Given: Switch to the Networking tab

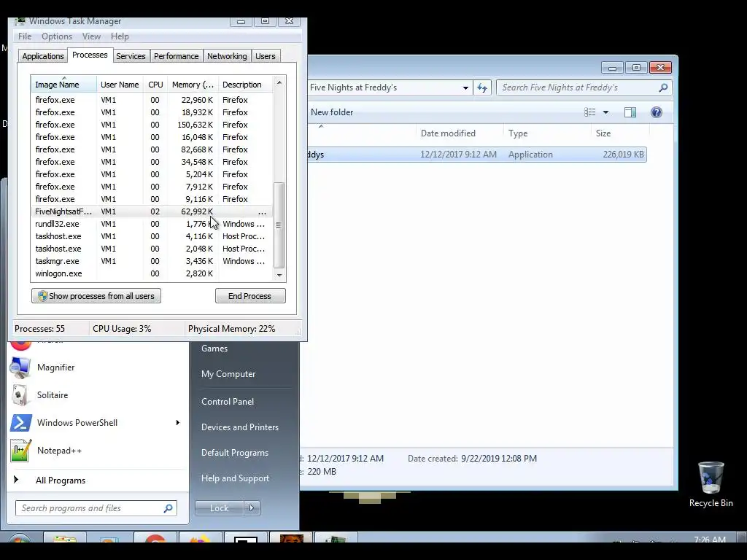Looking at the screenshot, I should 227,56.
